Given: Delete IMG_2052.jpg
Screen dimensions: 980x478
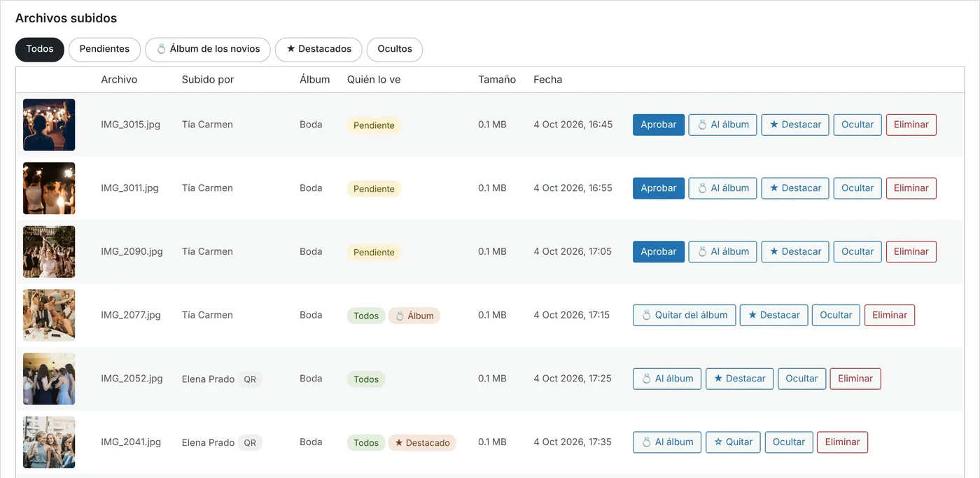Looking at the screenshot, I should pos(855,379).
